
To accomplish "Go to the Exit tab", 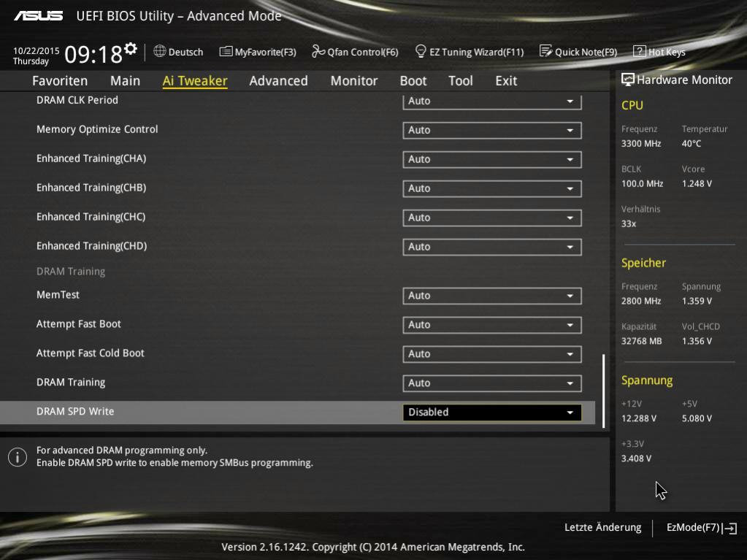I will [506, 81].
